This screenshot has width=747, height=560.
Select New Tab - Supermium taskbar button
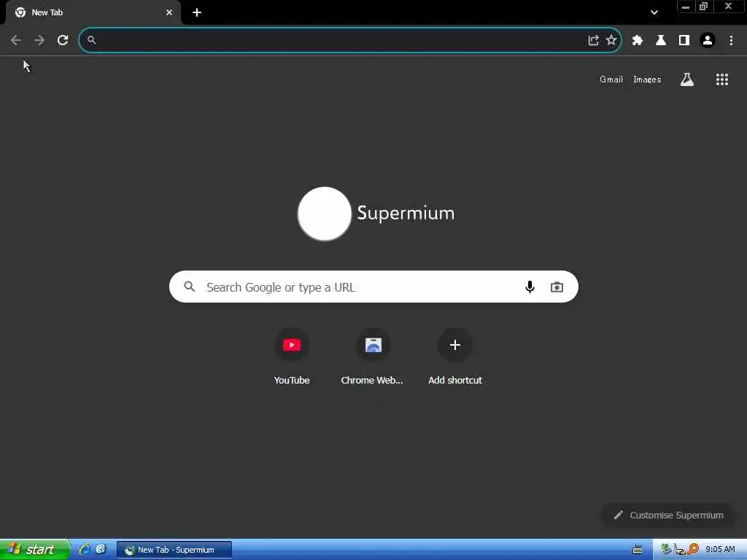coord(174,550)
